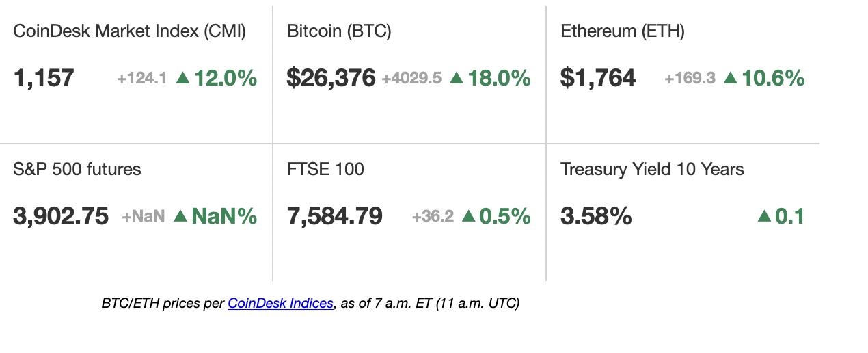This screenshot has height=353, width=868.
Task: Click the Bitcoin +4029.5 change figure
Action: click(x=411, y=79)
